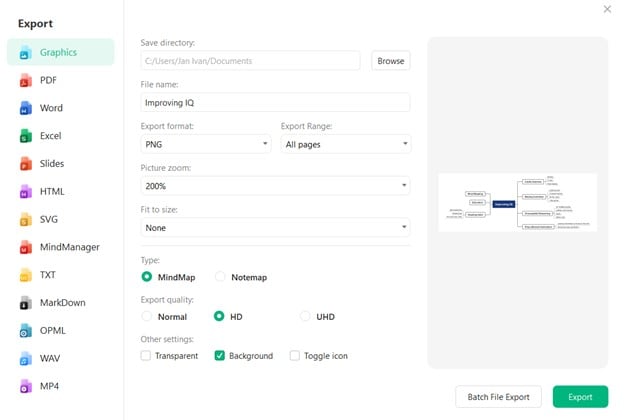Viewport: 624px width, 420px height.
Task: Click the green Export button
Action: (580, 397)
